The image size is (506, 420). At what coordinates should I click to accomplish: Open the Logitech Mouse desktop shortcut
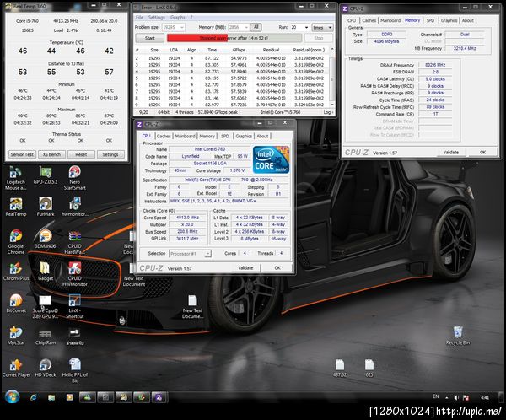15,178
